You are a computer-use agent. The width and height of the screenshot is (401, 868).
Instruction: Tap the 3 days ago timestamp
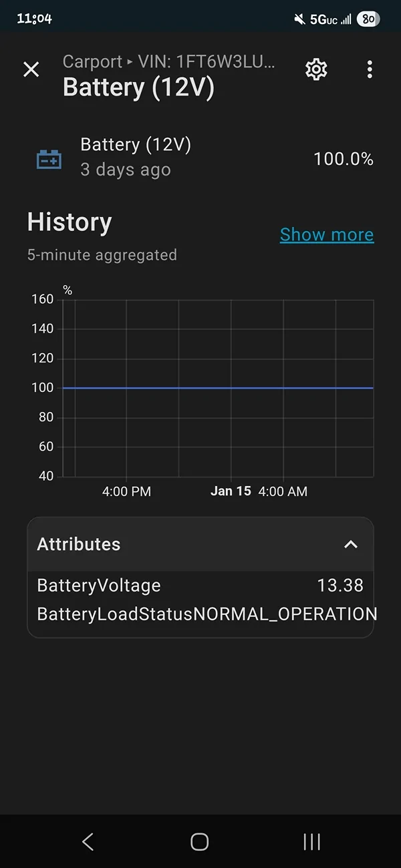[125, 170]
